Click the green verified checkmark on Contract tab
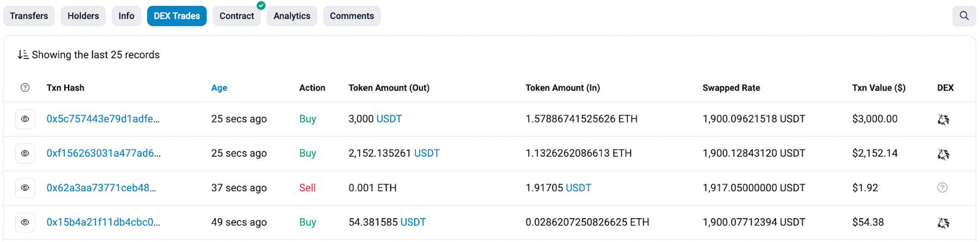980x242 pixels. [x=261, y=6]
